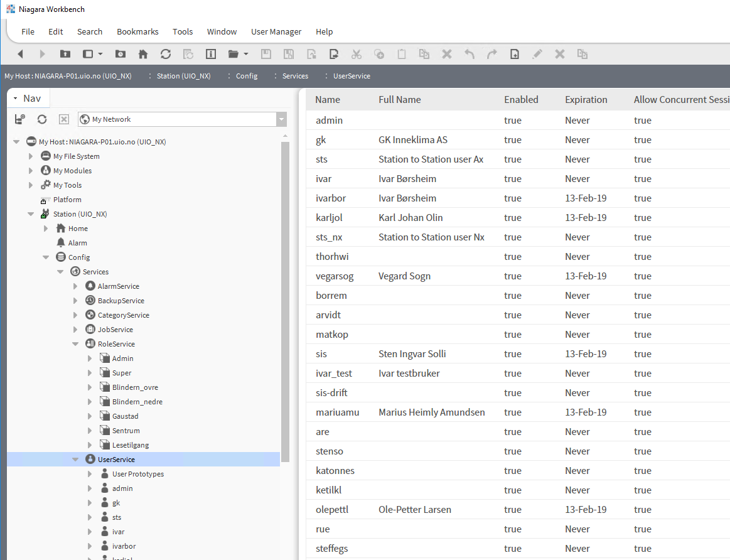This screenshot has height=560, width=730.
Task: Sort by the Enabled column header
Action: [x=521, y=100]
